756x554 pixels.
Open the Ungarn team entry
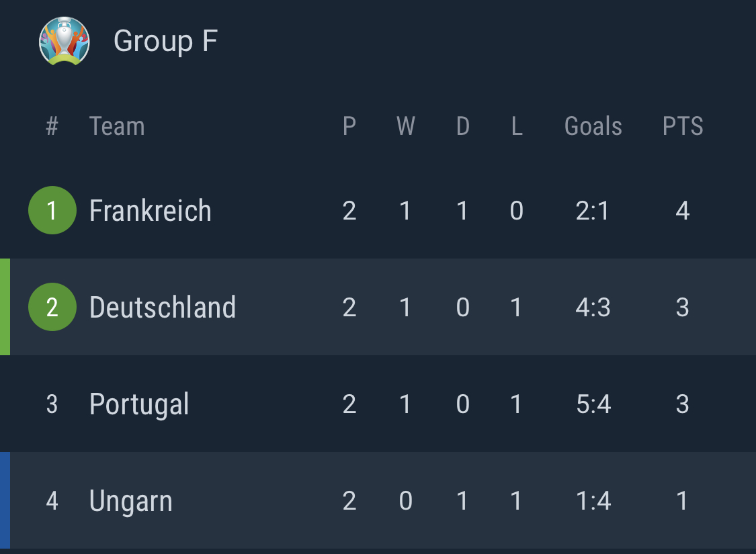pos(378,500)
